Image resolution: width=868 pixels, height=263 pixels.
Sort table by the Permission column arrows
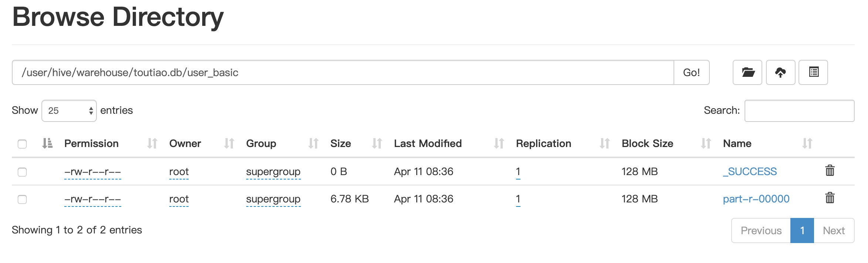[152, 143]
